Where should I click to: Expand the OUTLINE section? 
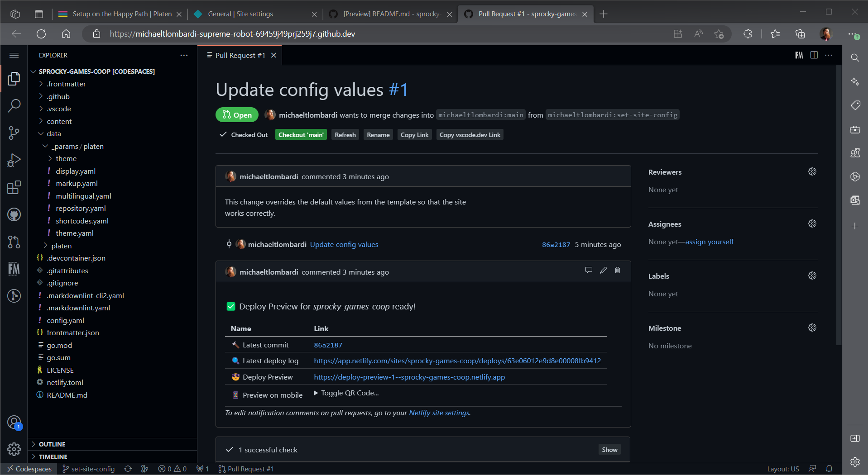[52, 444]
